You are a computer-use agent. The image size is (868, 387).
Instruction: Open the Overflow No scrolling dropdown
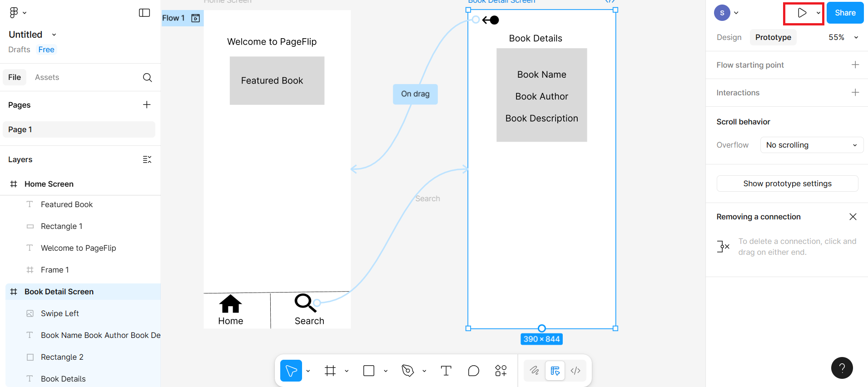[811, 145]
